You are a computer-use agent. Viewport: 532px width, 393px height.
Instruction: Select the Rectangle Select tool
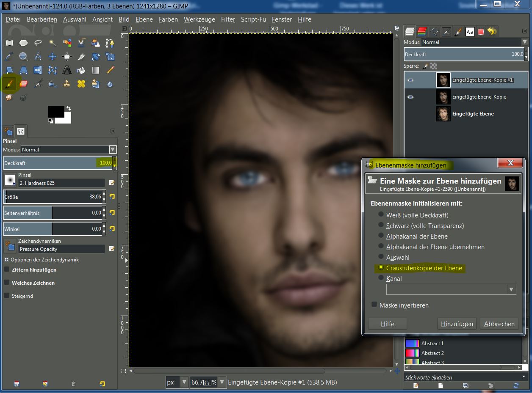tap(9, 43)
